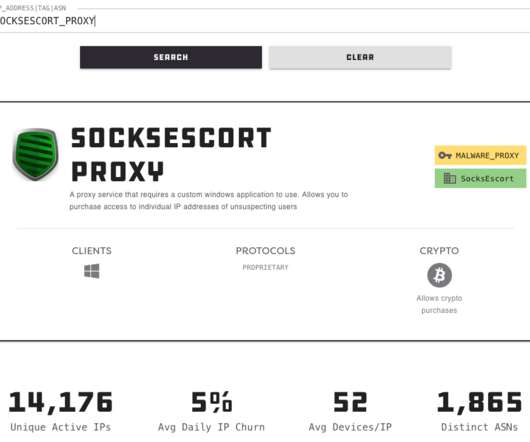Viewport: 530px width, 442px height.
Task: Open the SocksEscort green tag
Action: click(480, 178)
